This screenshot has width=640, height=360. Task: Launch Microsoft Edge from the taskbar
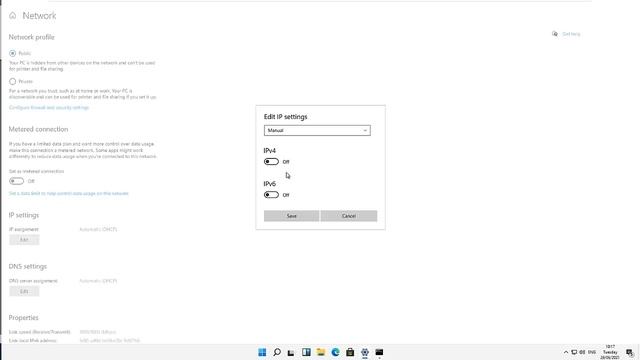point(336,352)
